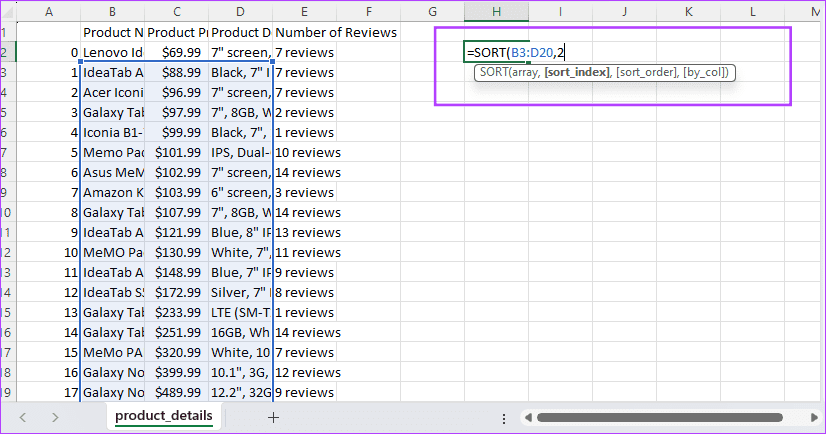
Task: Click horizontal scrollbar right arrow
Action: [x=814, y=418]
